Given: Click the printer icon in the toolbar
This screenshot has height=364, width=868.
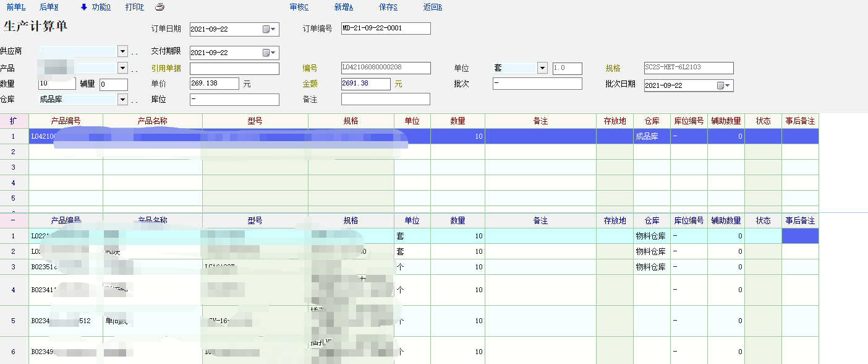Looking at the screenshot, I should pyautogui.click(x=160, y=7).
